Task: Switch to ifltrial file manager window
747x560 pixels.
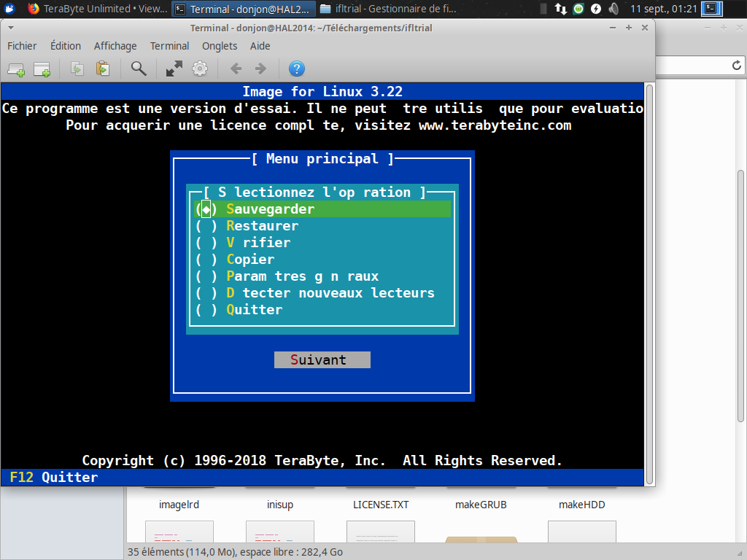Action: pyautogui.click(x=388, y=9)
